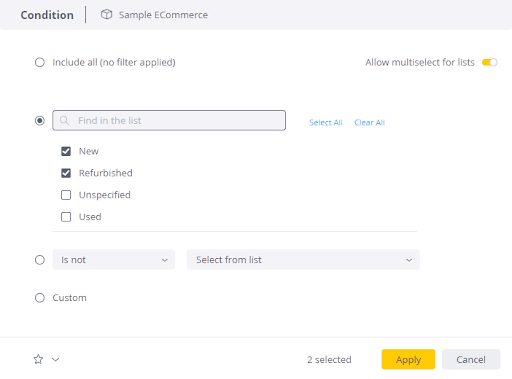Select the Is not condition radio button

40,260
